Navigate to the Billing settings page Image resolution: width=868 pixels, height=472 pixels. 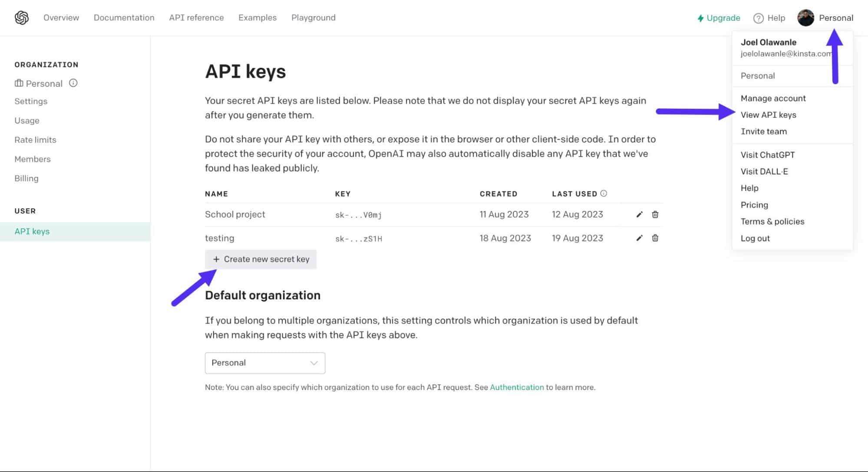[x=26, y=178]
